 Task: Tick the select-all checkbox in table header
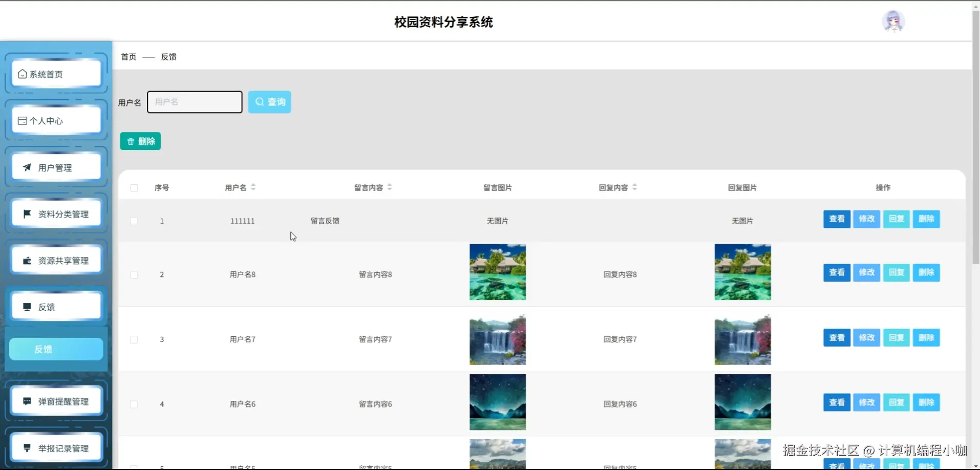[x=134, y=188]
